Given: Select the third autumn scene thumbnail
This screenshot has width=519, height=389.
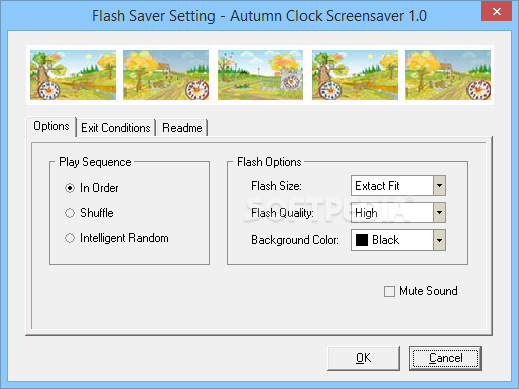Looking at the screenshot, I should click(260, 75).
